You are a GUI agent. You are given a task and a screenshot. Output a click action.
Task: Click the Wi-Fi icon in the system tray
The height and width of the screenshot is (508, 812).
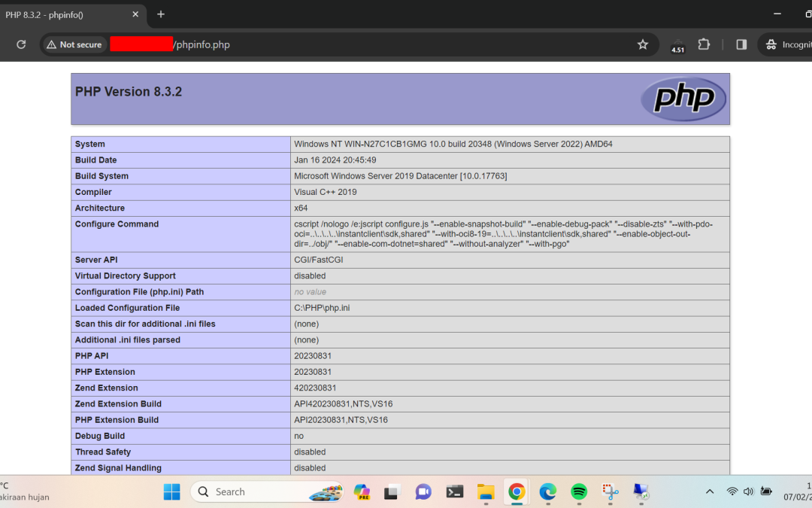pyautogui.click(x=732, y=491)
